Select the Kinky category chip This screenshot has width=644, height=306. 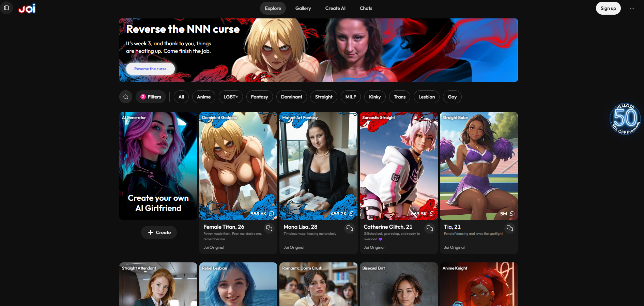[x=375, y=97]
